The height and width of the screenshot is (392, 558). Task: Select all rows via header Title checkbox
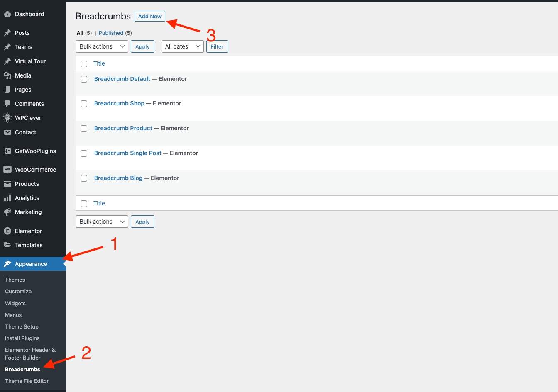click(x=84, y=64)
